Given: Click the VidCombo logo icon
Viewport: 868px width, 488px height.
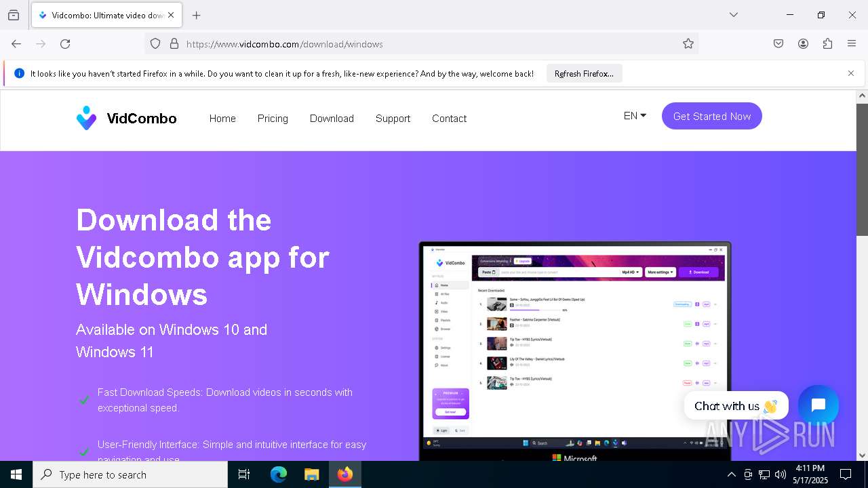Looking at the screenshot, I should [86, 118].
